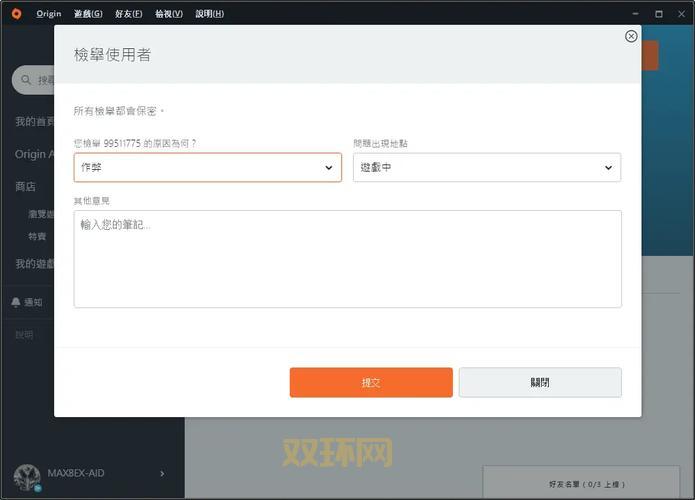Click the notification bell icon

16,302
